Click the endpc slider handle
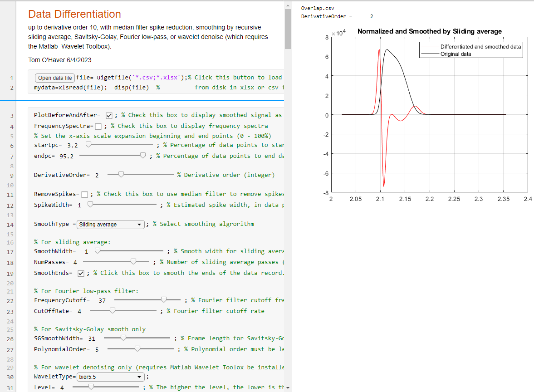534x392 pixels. 143,156
